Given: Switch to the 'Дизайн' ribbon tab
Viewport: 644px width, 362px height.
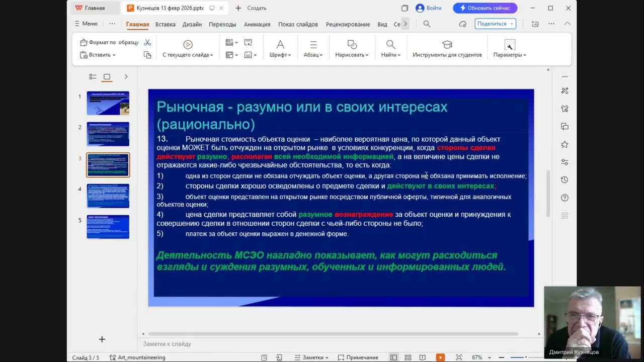Looking at the screenshot, I should point(192,24).
